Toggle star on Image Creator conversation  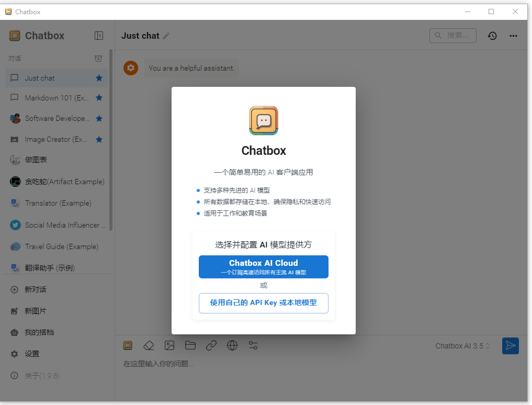tap(99, 140)
